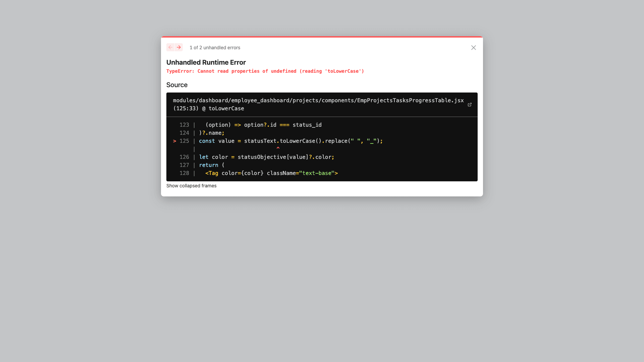Go to the previous error arrow

pos(170,47)
